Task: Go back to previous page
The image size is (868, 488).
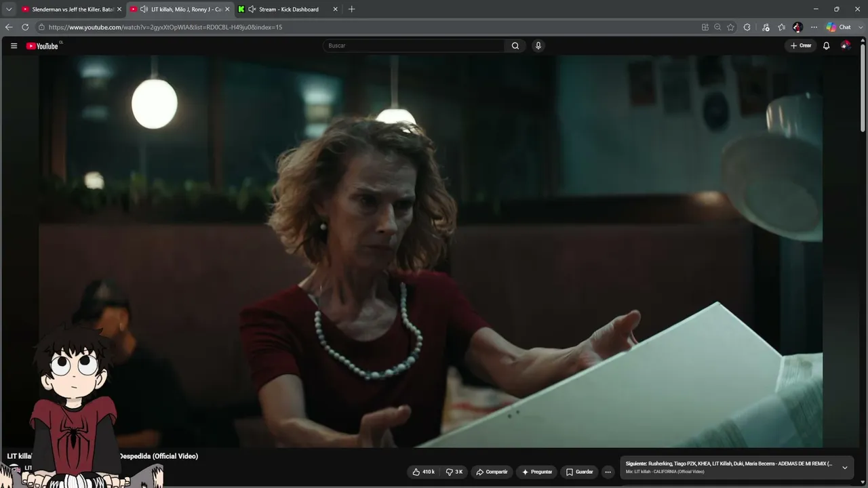Action: (9, 27)
